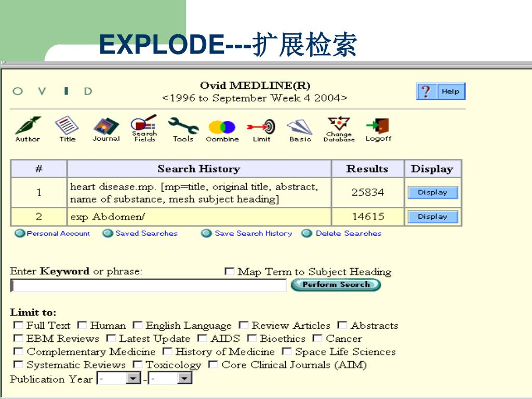Image resolution: width=532 pixels, height=399 pixels.
Task: Display results for exp Abdomen search
Action: coord(433,217)
